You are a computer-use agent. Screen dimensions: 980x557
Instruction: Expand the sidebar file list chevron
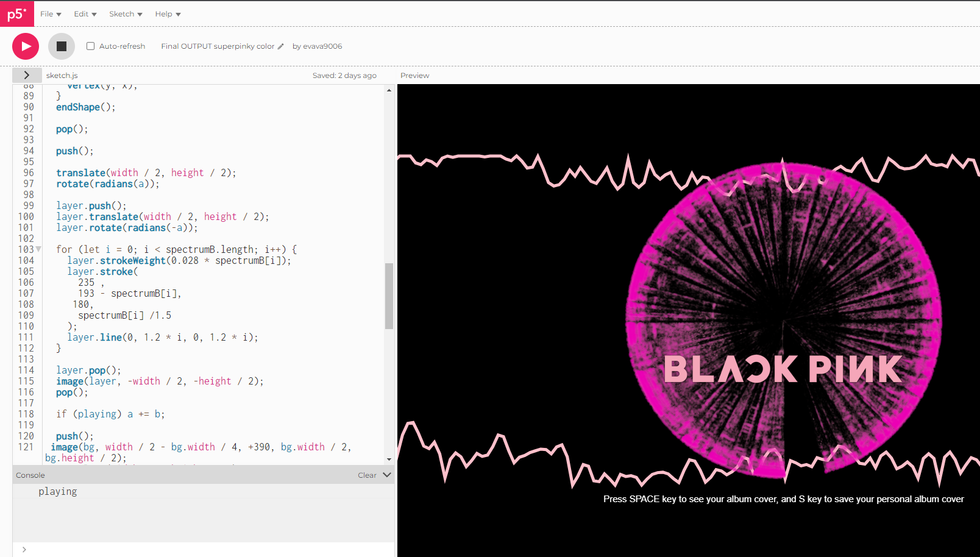[x=27, y=75]
